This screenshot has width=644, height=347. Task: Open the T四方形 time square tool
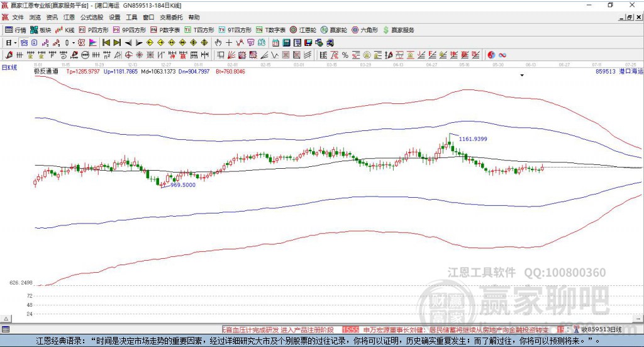point(199,30)
